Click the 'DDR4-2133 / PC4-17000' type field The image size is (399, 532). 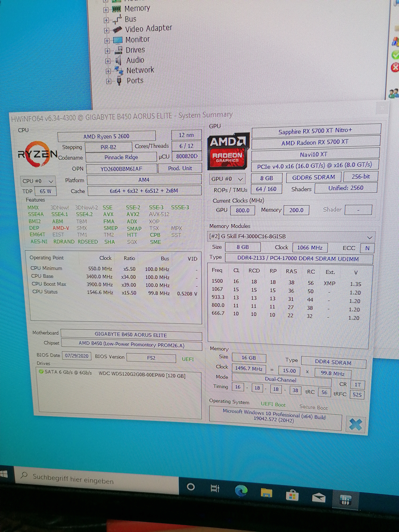coord(299,259)
